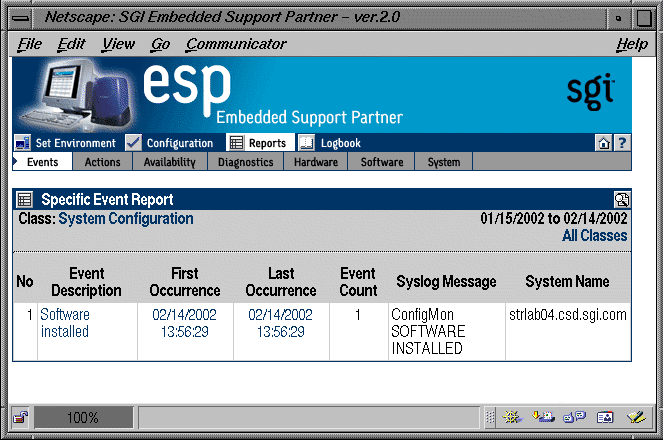Image resolution: width=663 pixels, height=440 pixels.
Task: Click the Syslog Message column header
Action: pos(446,281)
